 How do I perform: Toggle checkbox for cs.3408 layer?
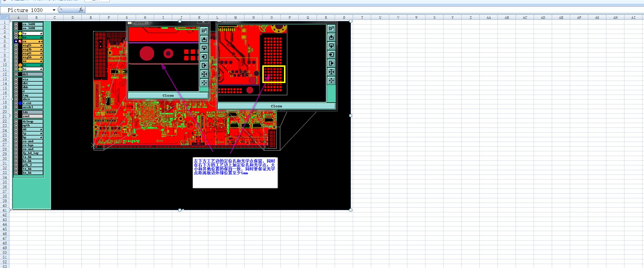[x=16, y=24]
